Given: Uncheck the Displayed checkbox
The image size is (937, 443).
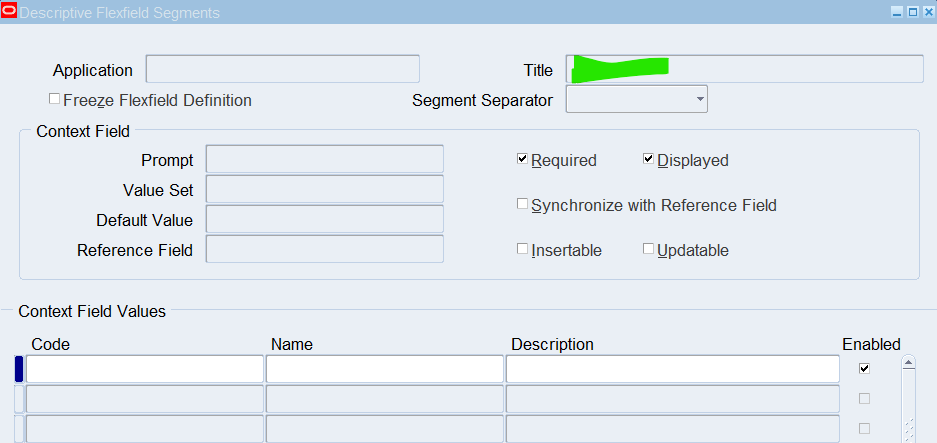Looking at the screenshot, I should (x=648, y=159).
